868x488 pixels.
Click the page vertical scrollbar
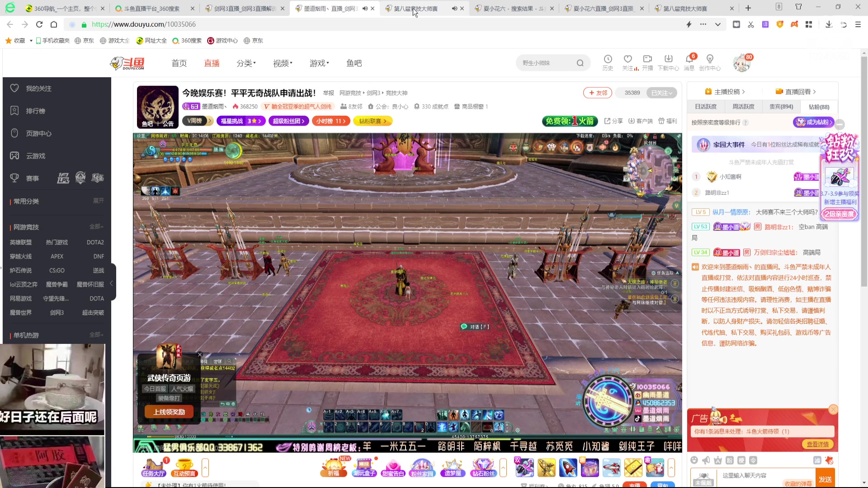[x=864, y=172]
